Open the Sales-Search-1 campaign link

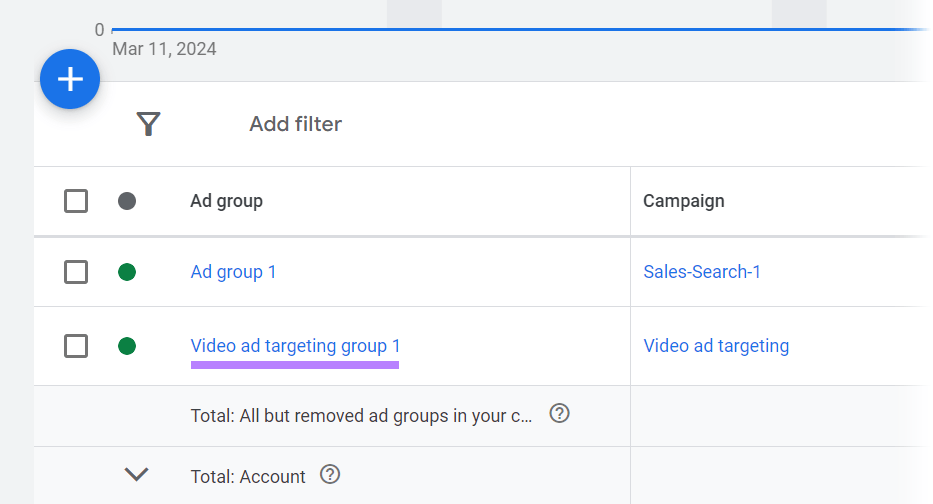click(701, 272)
